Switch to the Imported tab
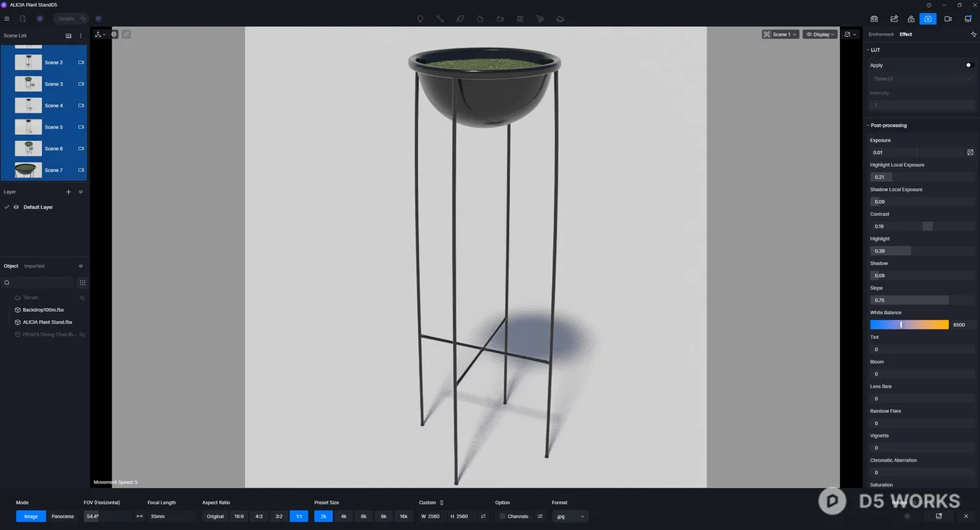 [34, 266]
